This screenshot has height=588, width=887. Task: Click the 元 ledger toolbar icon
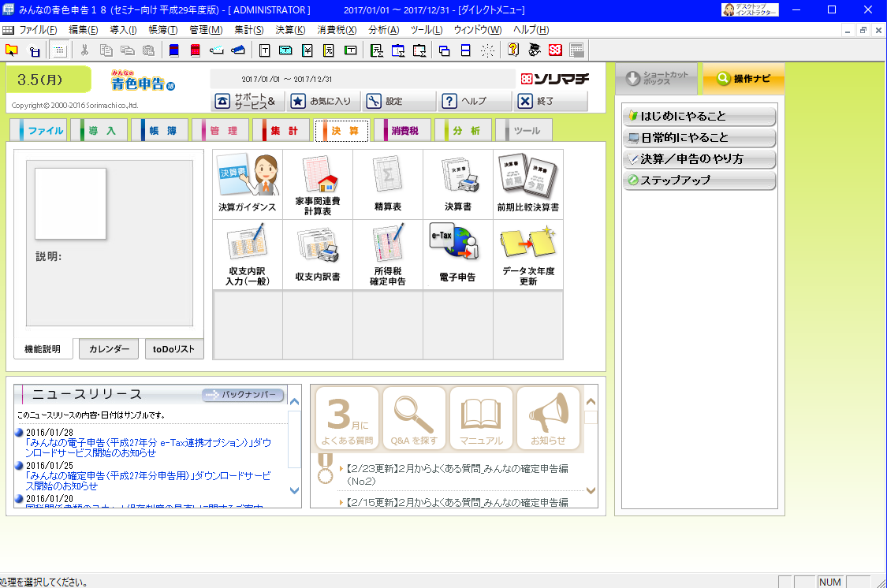pos(328,50)
